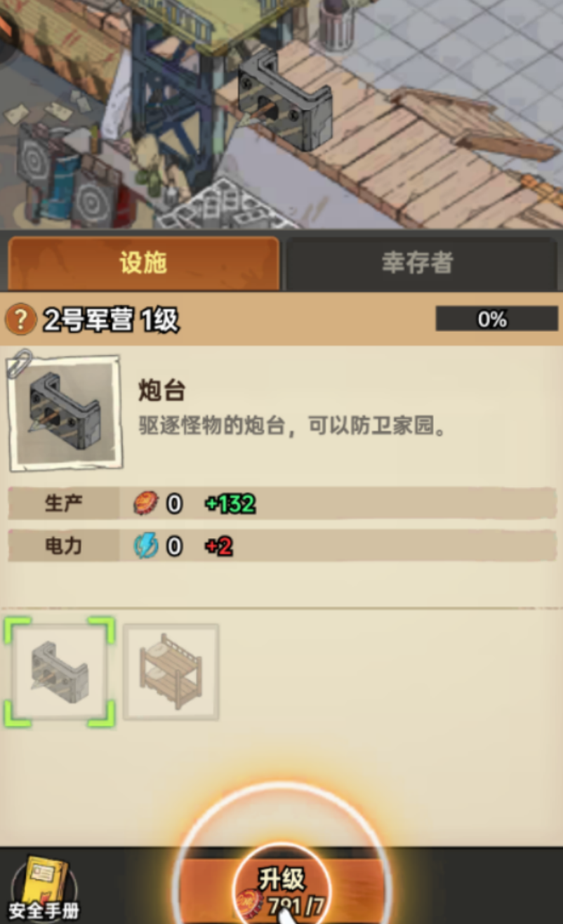The height and width of the screenshot is (924, 563).
Task: Tap the 生产 production row label
Action: [64, 504]
